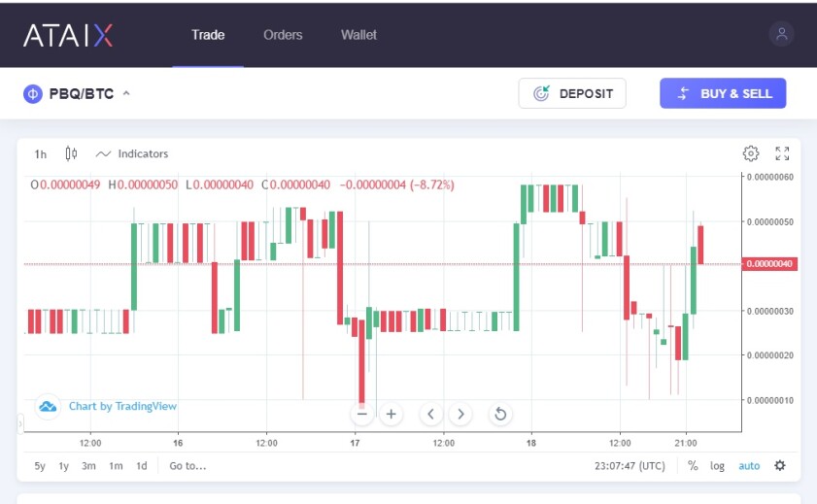Viewport: 817px width, 504px height.
Task: Click the 0.00000030 price axis label
Action: pyautogui.click(x=770, y=312)
